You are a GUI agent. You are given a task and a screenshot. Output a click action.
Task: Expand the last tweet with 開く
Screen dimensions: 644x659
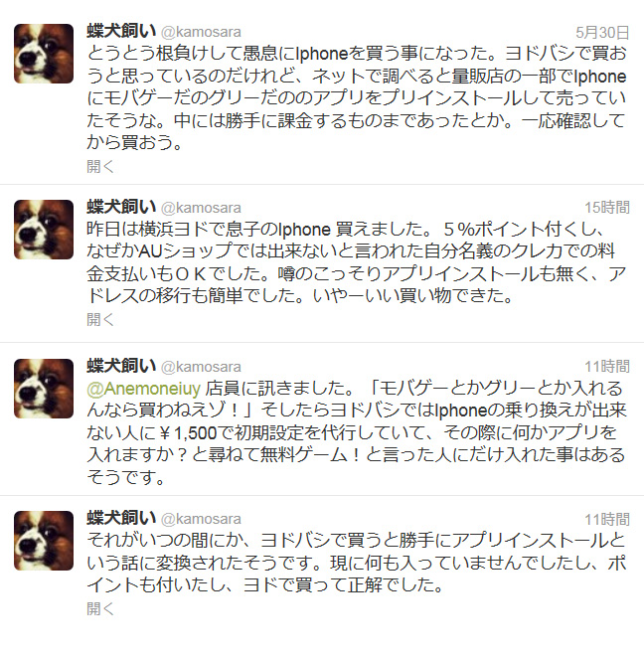pos(100,608)
